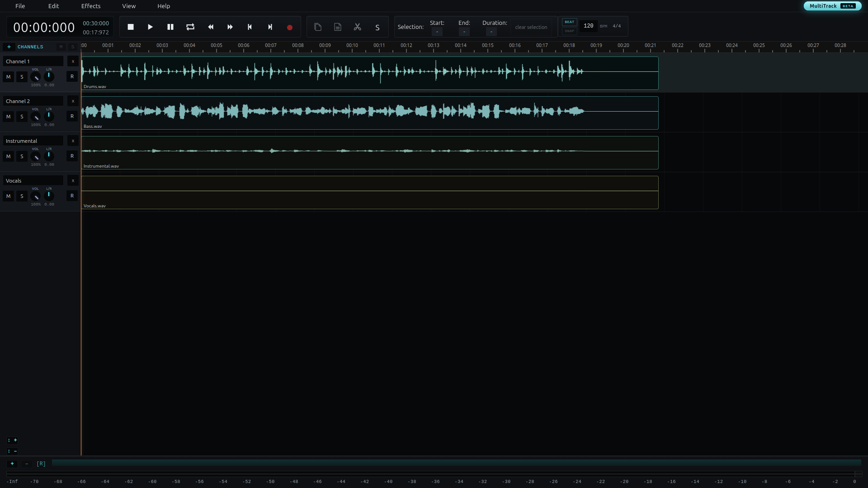Click the [R] reset zoom button
The width and height of the screenshot is (868, 488).
pyautogui.click(x=41, y=464)
